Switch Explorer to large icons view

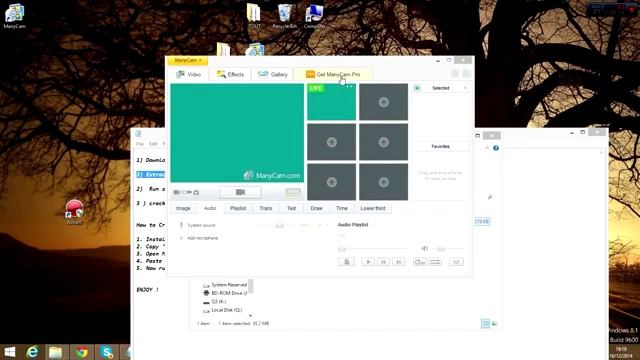tap(494, 324)
